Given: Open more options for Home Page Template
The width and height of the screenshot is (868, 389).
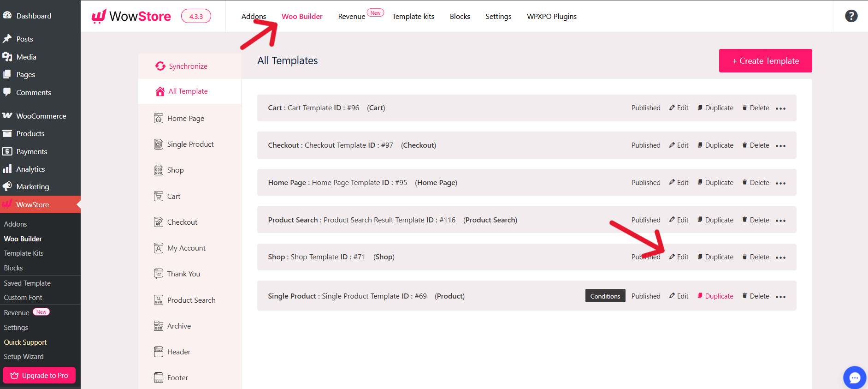Looking at the screenshot, I should [780, 183].
